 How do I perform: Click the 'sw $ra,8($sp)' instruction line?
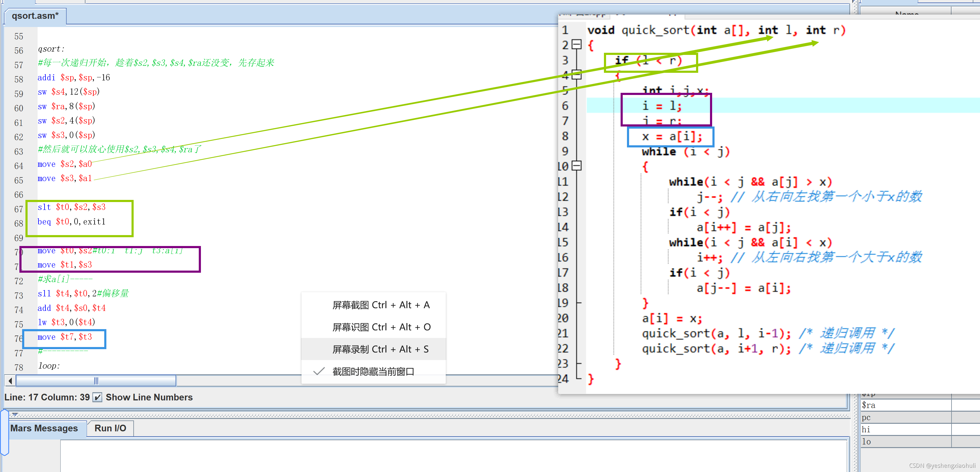tap(67, 106)
